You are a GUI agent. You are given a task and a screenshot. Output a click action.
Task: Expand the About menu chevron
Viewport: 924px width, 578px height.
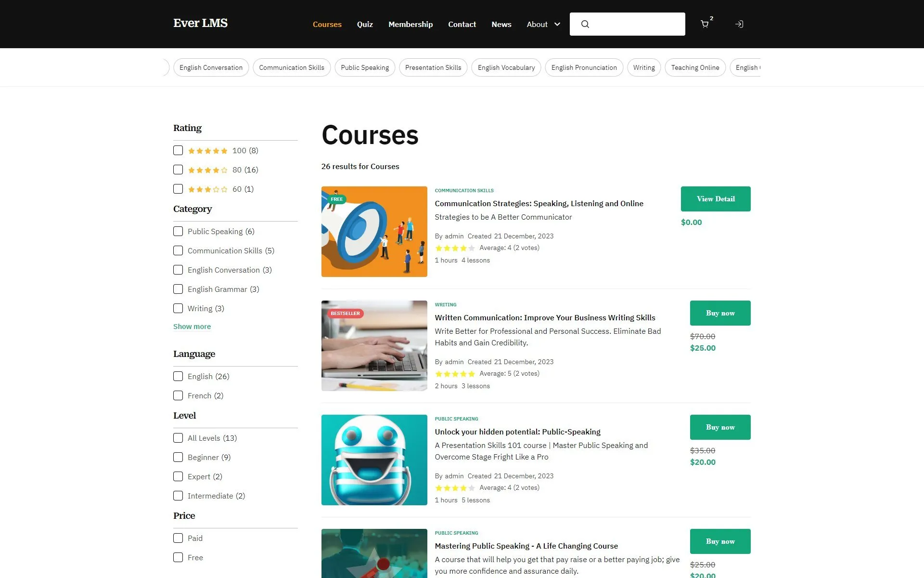(x=557, y=24)
